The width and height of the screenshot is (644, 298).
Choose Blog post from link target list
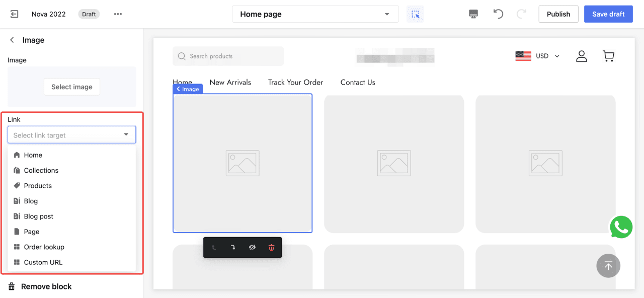72,216
